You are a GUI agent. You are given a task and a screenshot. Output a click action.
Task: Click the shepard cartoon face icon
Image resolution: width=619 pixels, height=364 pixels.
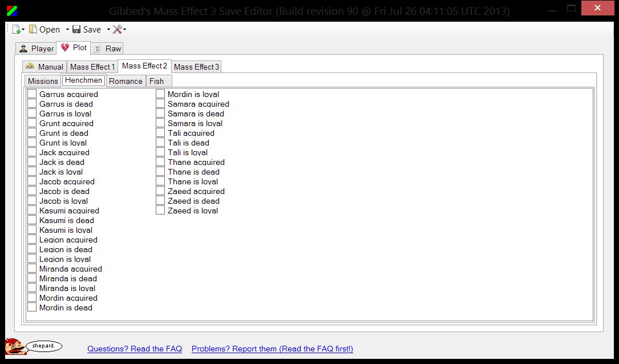coord(15,347)
